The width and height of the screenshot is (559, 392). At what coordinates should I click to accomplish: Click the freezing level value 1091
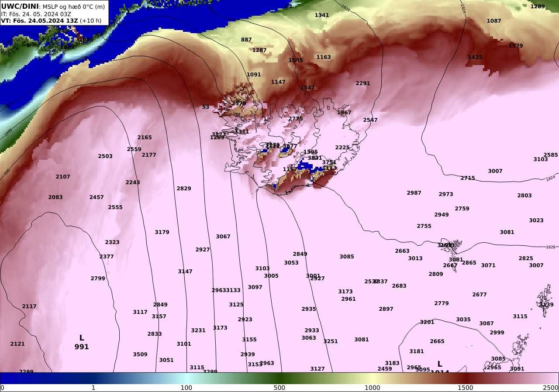pyautogui.click(x=254, y=75)
